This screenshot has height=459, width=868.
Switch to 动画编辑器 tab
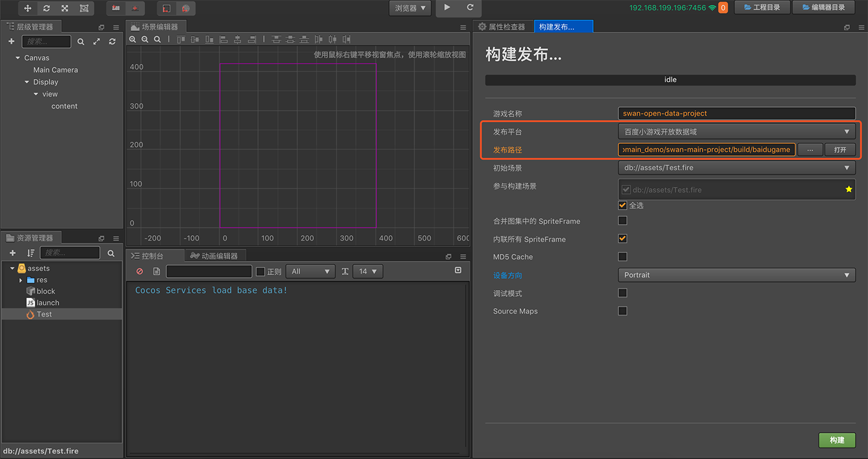tap(214, 256)
